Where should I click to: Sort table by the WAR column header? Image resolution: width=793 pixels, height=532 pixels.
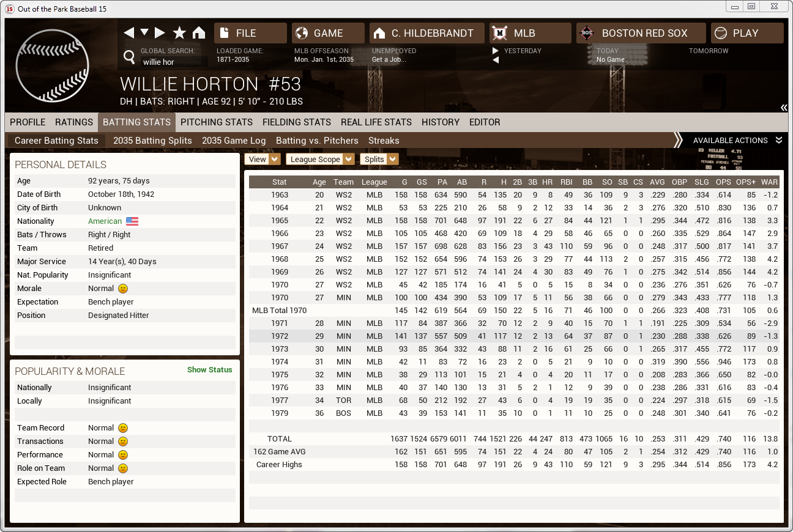pos(770,182)
